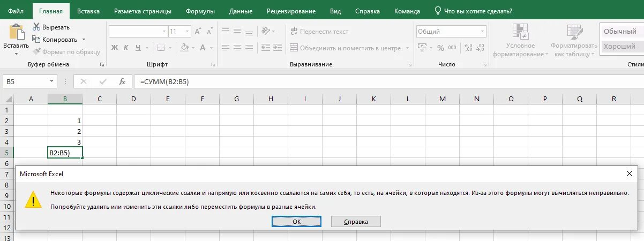Click OK in the circular reference dialog
The image size is (644, 241).
(296, 221)
